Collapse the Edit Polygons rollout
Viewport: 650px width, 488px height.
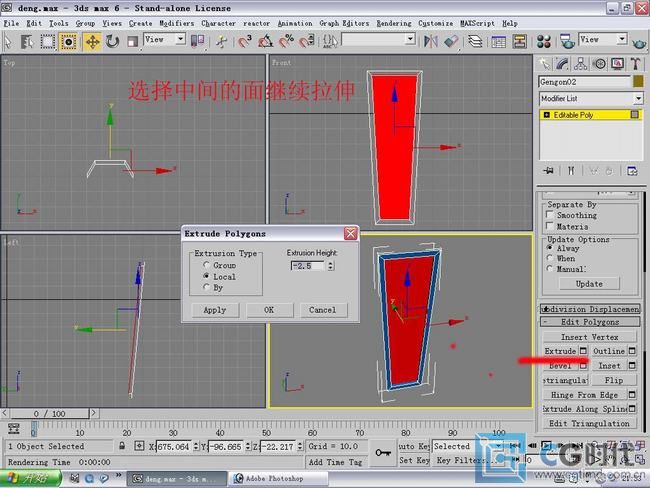point(590,322)
